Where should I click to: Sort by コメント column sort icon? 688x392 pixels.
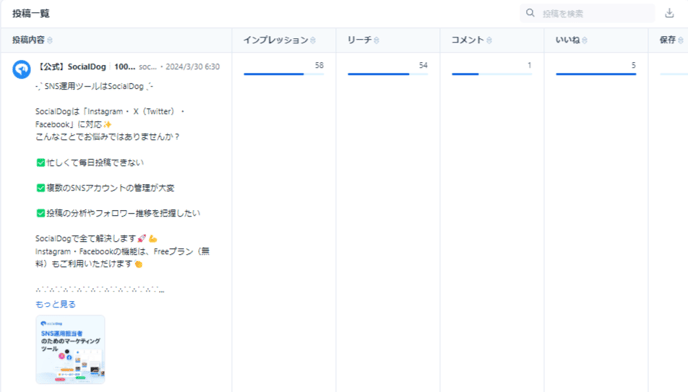[489, 40]
